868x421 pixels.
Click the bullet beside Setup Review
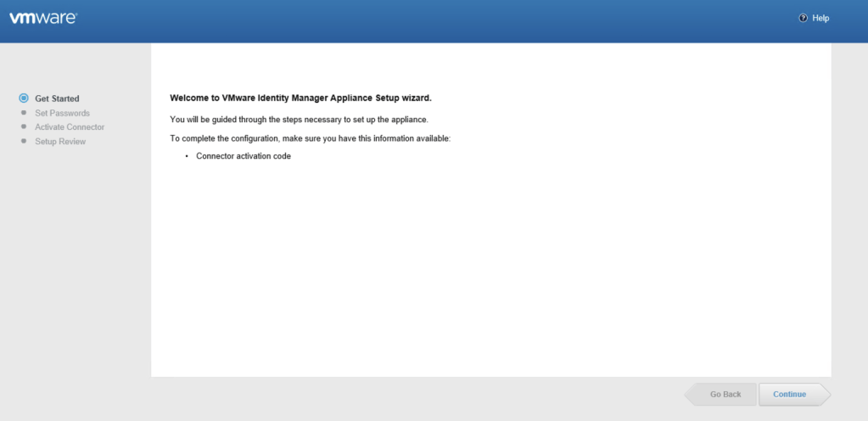coord(24,141)
